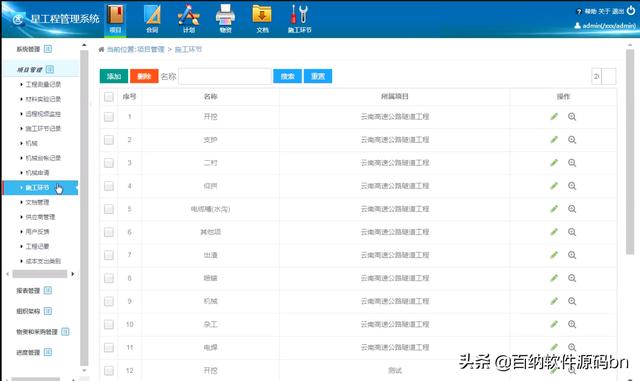View details of row 6 其他项

point(572,232)
